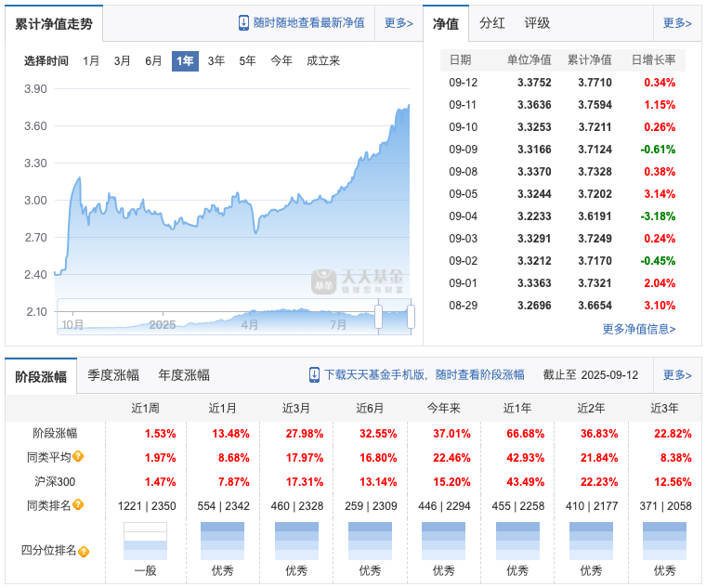706x588 pixels.
Task: Select the 3月 time range
Action: (x=122, y=60)
